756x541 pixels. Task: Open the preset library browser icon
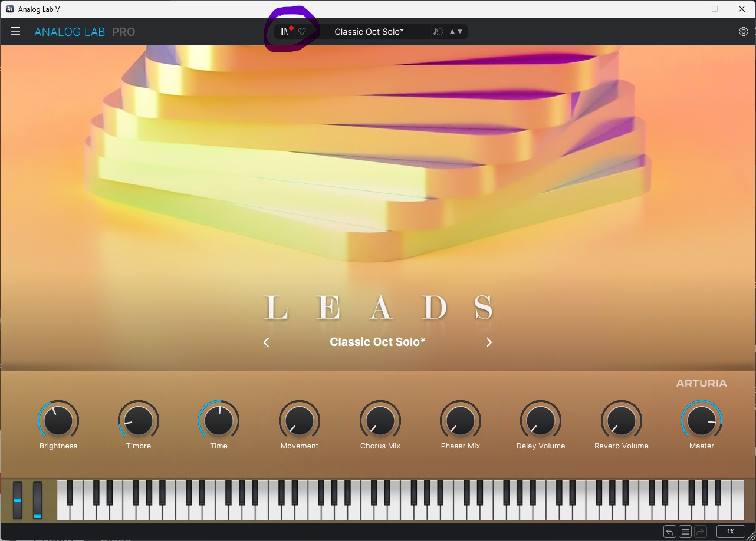coord(284,32)
